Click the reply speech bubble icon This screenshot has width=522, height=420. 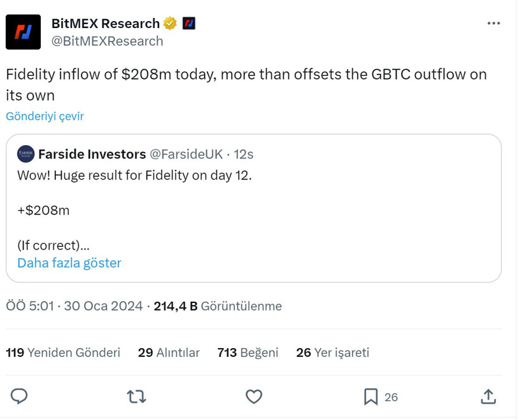pyautogui.click(x=20, y=396)
